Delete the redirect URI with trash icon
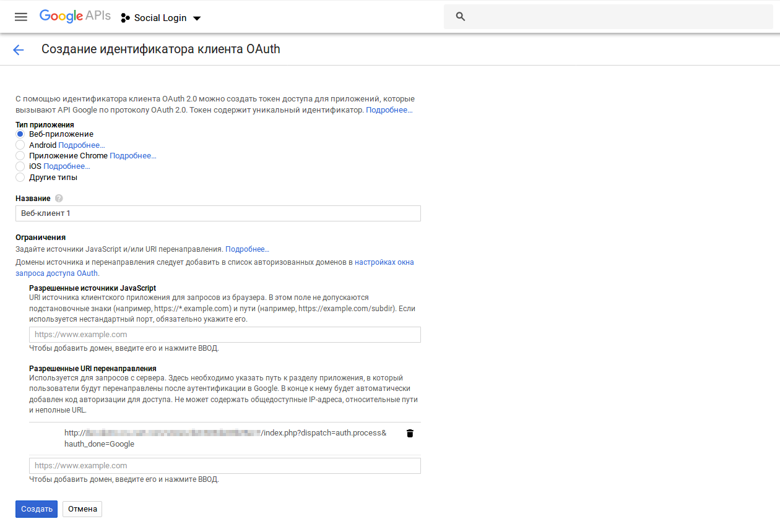This screenshot has height=532, width=780. (410, 433)
